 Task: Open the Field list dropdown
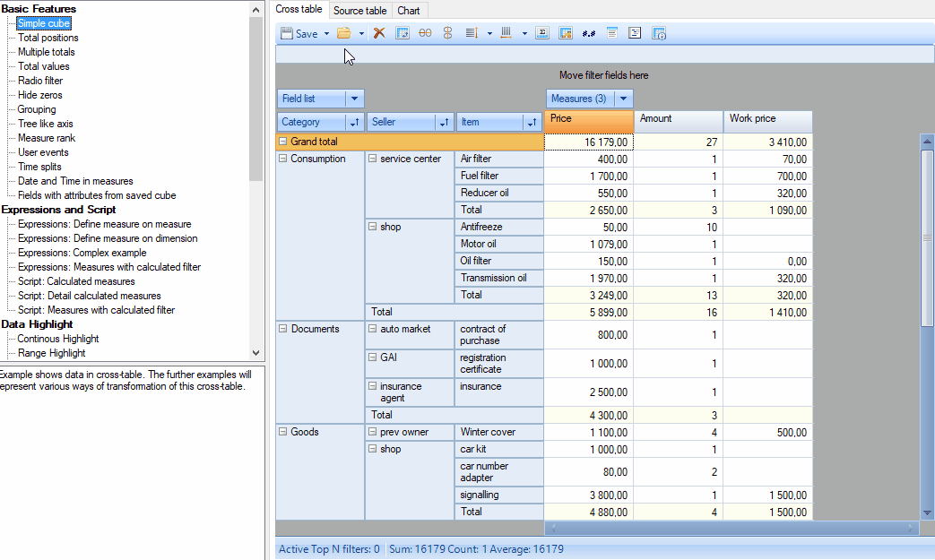354,99
